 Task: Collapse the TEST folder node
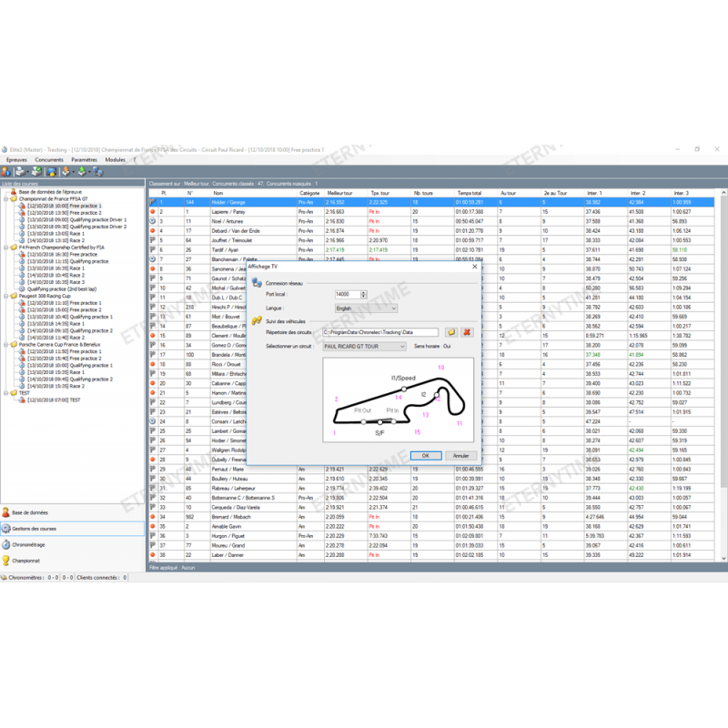tap(6, 393)
